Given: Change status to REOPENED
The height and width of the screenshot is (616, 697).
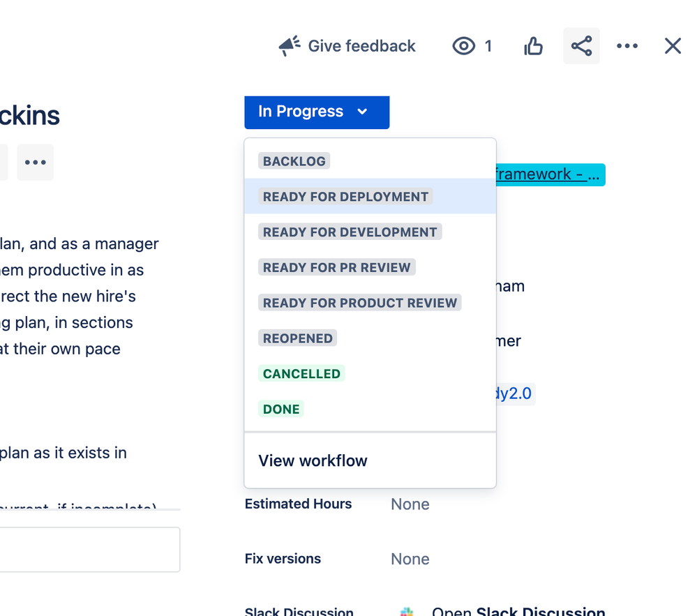Looking at the screenshot, I should click(x=297, y=338).
